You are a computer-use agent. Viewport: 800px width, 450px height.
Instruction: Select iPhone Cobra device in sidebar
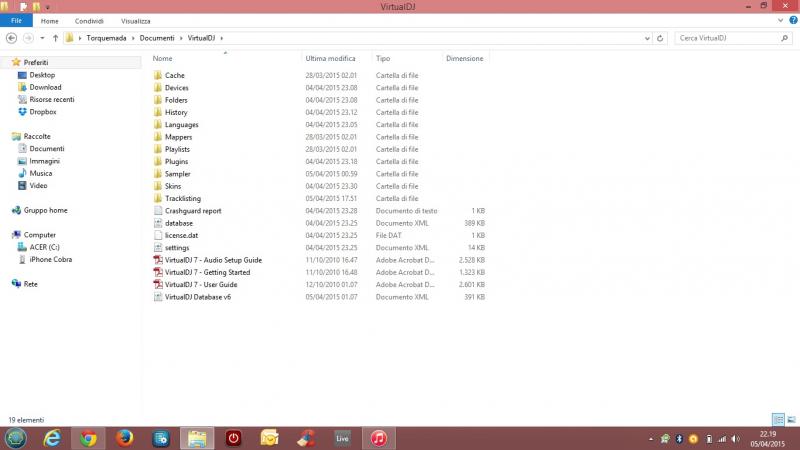click(x=51, y=259)
